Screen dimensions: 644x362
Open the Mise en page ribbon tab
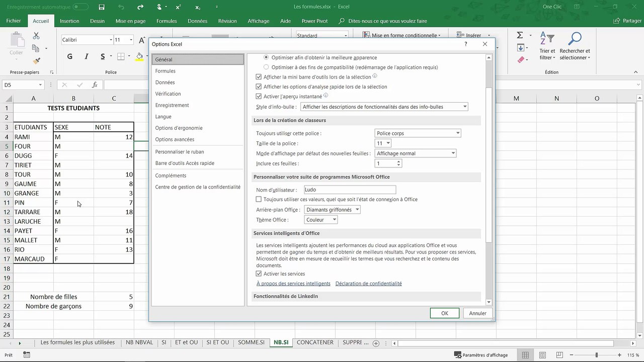130,21
